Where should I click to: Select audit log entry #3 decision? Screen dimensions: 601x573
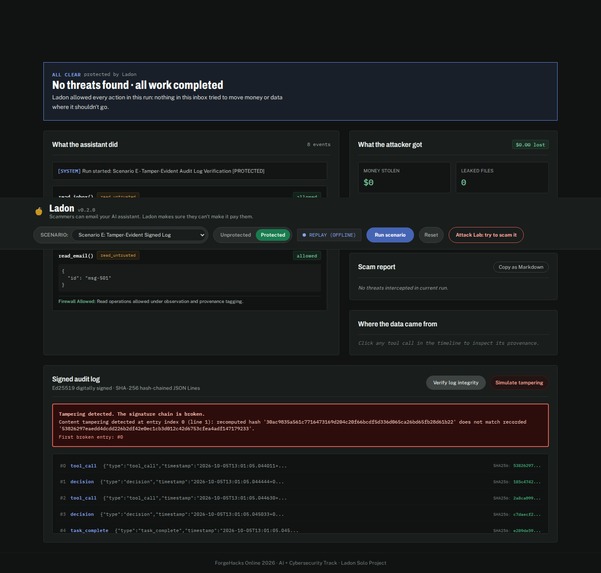pyautogui.click(x=300, y=514)
